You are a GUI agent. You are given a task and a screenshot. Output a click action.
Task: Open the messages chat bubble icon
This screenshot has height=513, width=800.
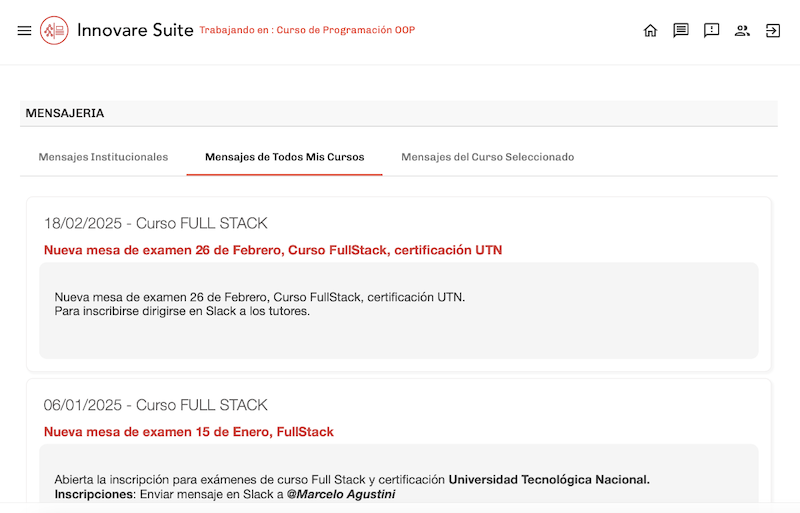[681, 30]
